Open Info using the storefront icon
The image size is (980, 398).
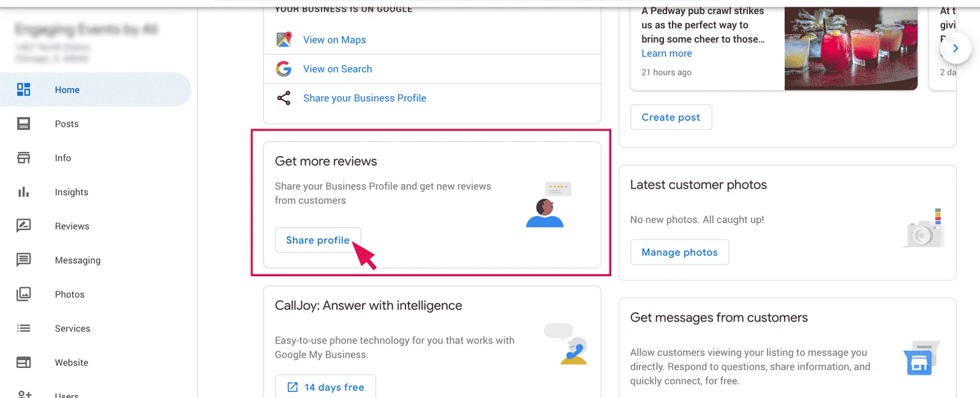23,157
